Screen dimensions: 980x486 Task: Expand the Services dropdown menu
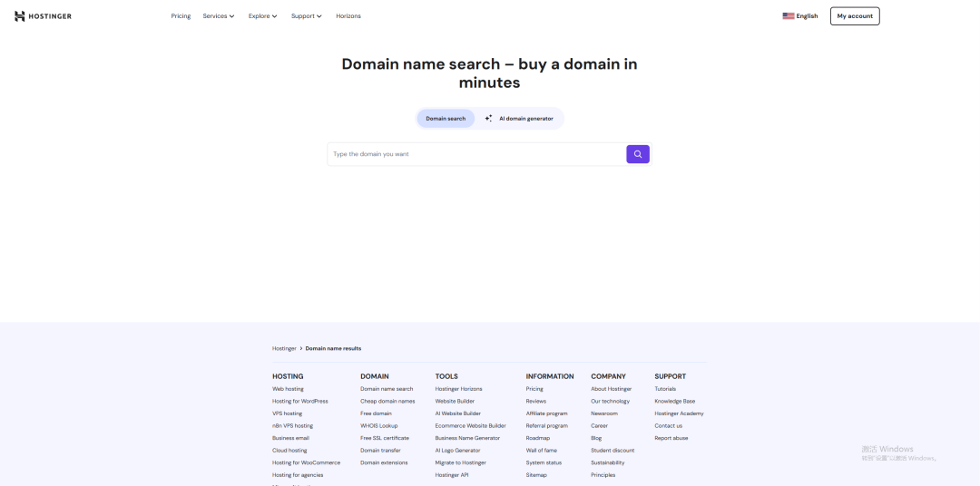coord(218,16)
